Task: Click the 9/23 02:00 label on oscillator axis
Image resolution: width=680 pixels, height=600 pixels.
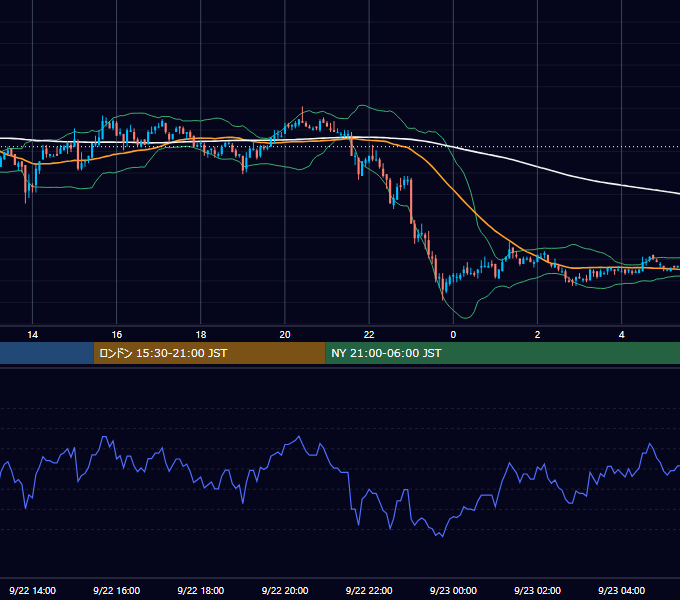Action: [x=537, y=590]
